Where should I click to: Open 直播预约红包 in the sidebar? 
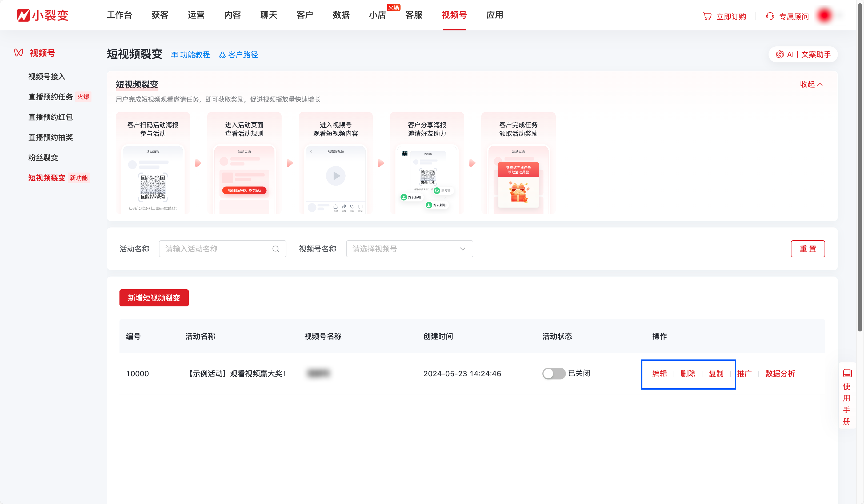click(x=50, y=117)
